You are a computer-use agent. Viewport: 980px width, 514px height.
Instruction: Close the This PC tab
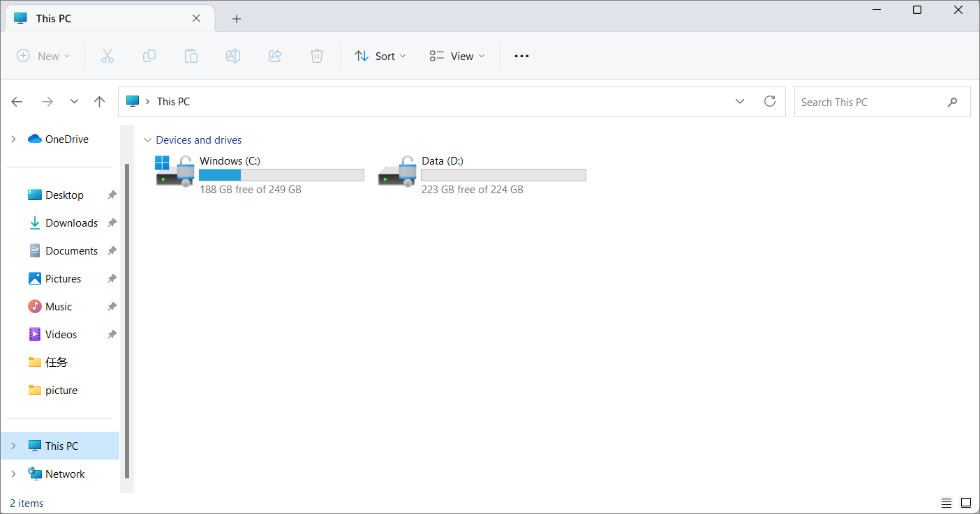click(196, 19)
